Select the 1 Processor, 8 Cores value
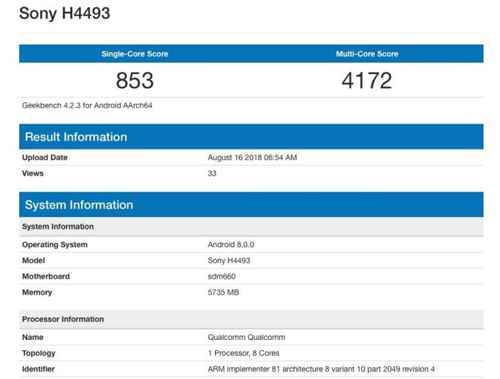Viewport: 500px width, 379px height. coord(244,353)
